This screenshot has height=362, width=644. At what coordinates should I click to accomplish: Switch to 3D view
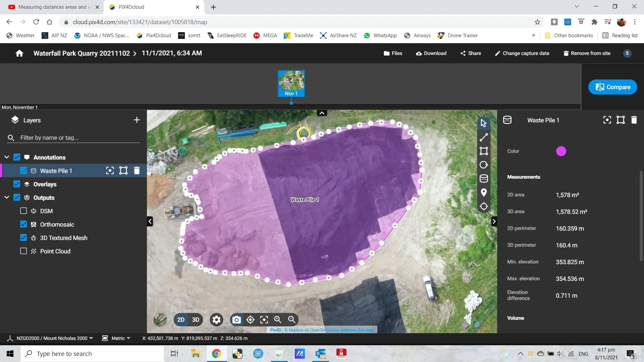coord(196,320)
